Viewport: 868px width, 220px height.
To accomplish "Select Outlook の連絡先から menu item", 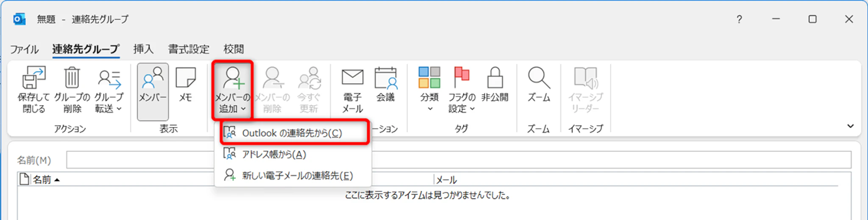I will click(x=292, y=133).
